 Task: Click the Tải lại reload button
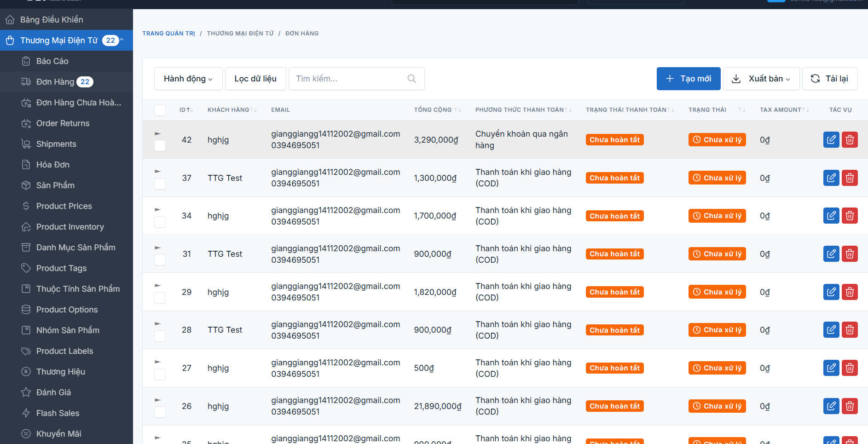tap(830, 79)
